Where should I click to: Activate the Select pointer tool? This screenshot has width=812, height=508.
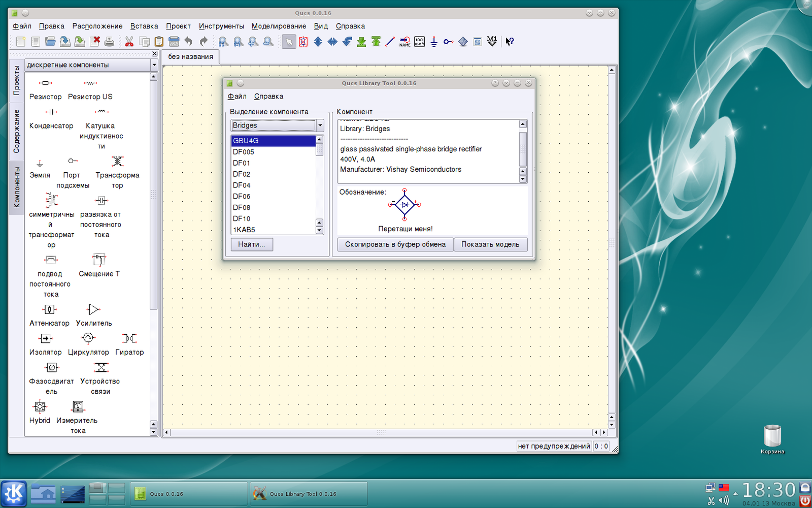(x=289, y=42)
